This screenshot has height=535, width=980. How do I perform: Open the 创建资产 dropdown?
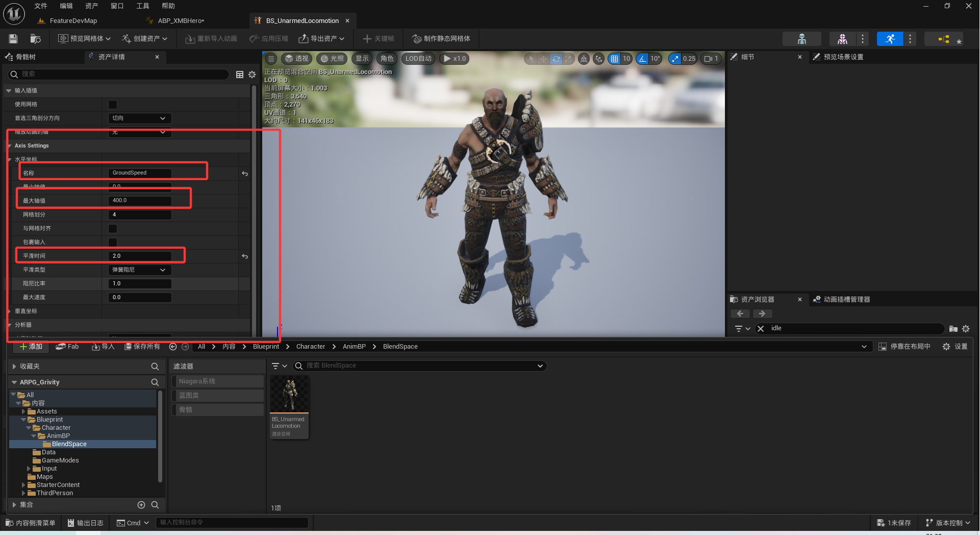(145, 39)
